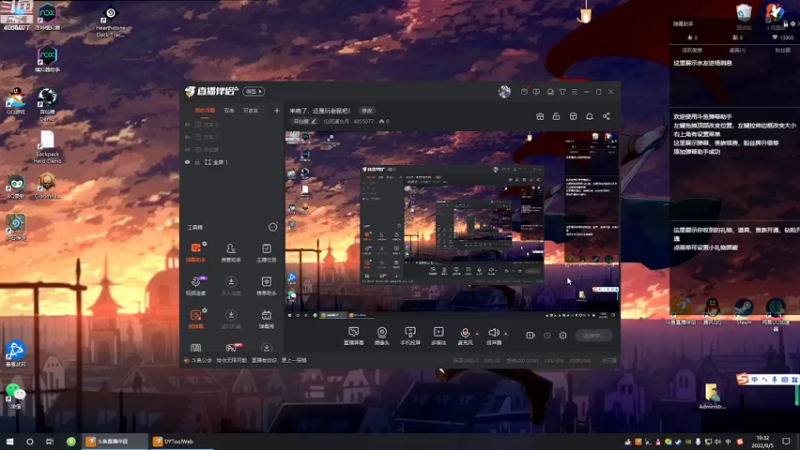Screen dimensions: 800x450
Task: Open the Hearthstone Deck Tracker desktop shortcut
Action: click(110, 21)
